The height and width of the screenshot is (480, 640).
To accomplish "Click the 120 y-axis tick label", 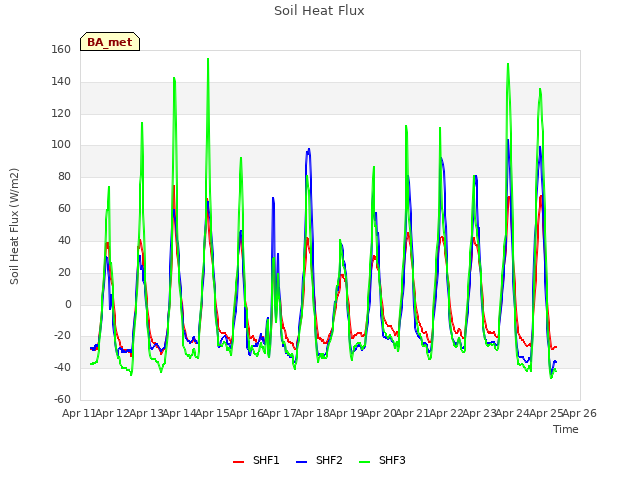I will (x=61, y=113).
